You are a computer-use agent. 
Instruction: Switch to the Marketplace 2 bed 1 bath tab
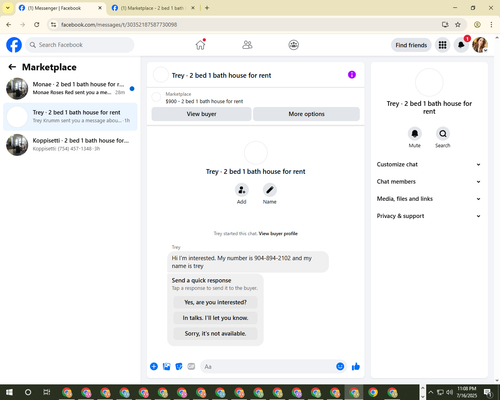pyautogui.click(x=153, y=8)
